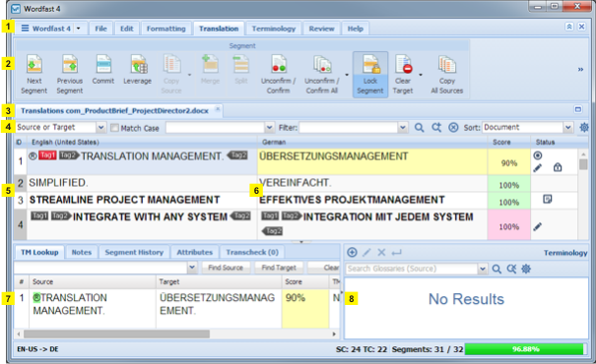Click the yellow 90% score of segment 1
The width and height of the screenshot is (596, 364).
[509, 161]
